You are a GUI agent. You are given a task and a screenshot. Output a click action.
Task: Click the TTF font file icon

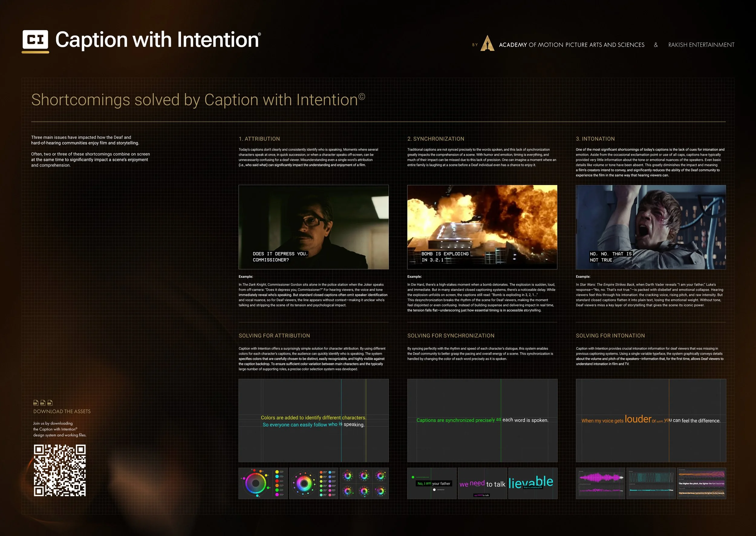click(x=50, y=403)
